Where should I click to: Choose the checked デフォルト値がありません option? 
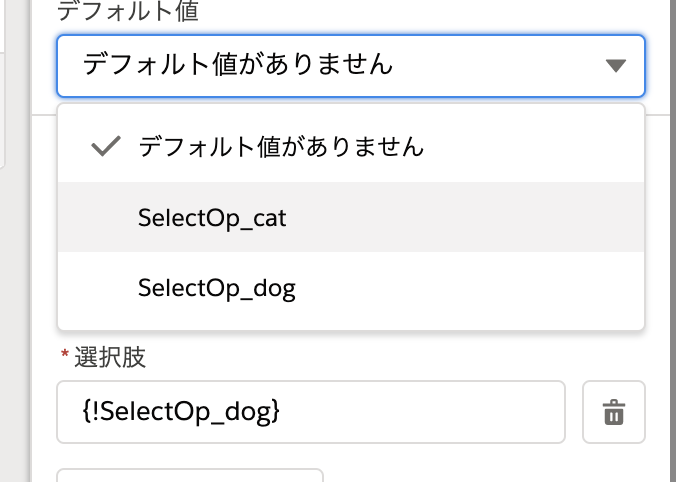click(x=351, y=147)
